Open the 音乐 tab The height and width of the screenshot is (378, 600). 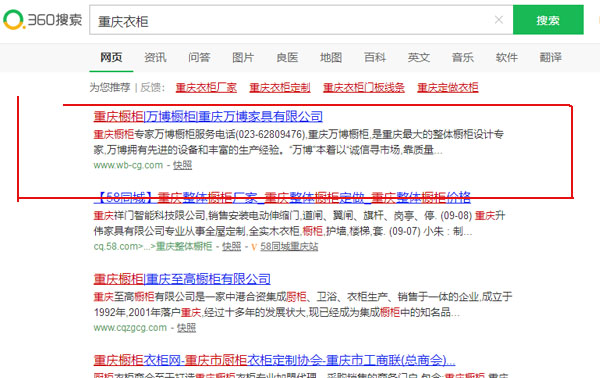463,57
